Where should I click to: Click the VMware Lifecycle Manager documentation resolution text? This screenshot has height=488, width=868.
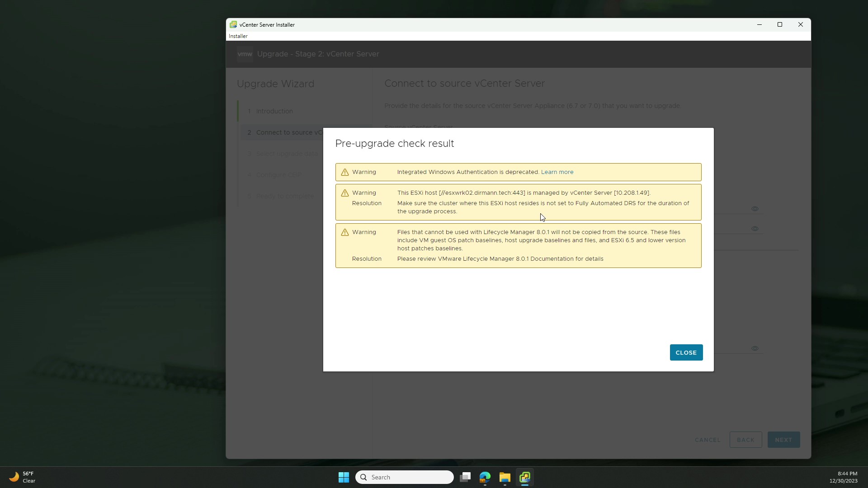click(x=500, y=259)
